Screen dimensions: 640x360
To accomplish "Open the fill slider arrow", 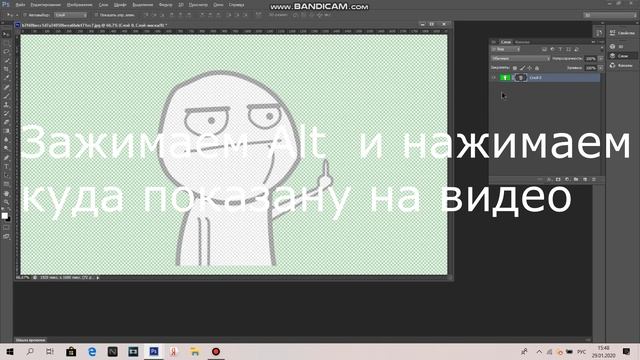I will (x=600, y=68).
